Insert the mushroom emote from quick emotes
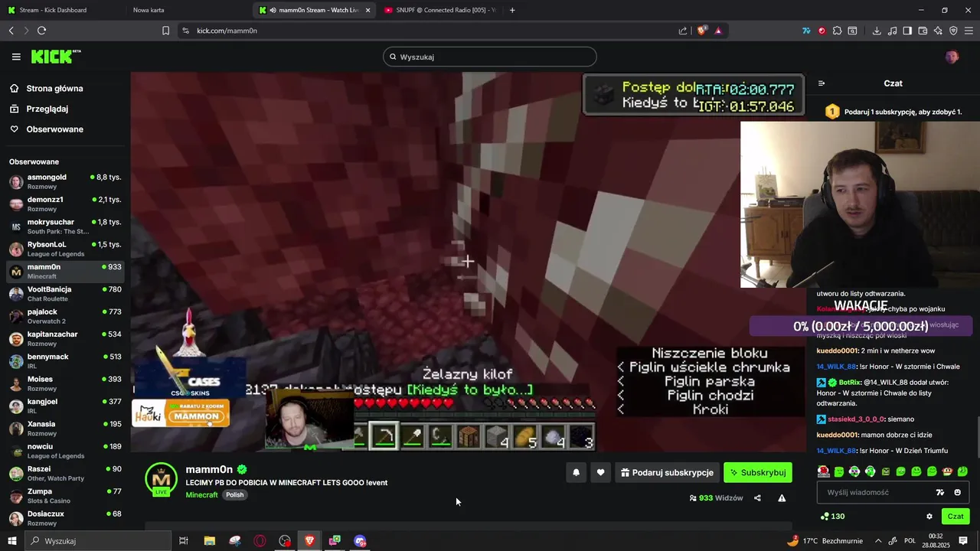Image resolution: width=980 pixels, height=551 pixels. 947,471
